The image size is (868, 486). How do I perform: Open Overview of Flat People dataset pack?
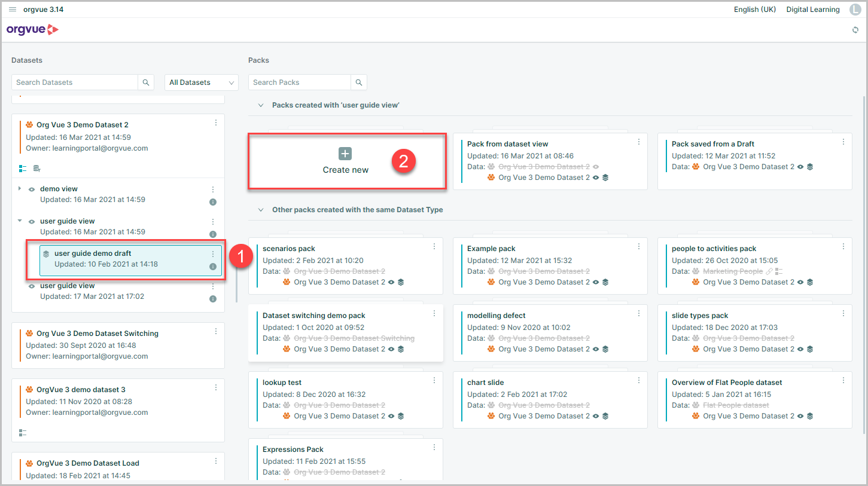click(755, 400)
